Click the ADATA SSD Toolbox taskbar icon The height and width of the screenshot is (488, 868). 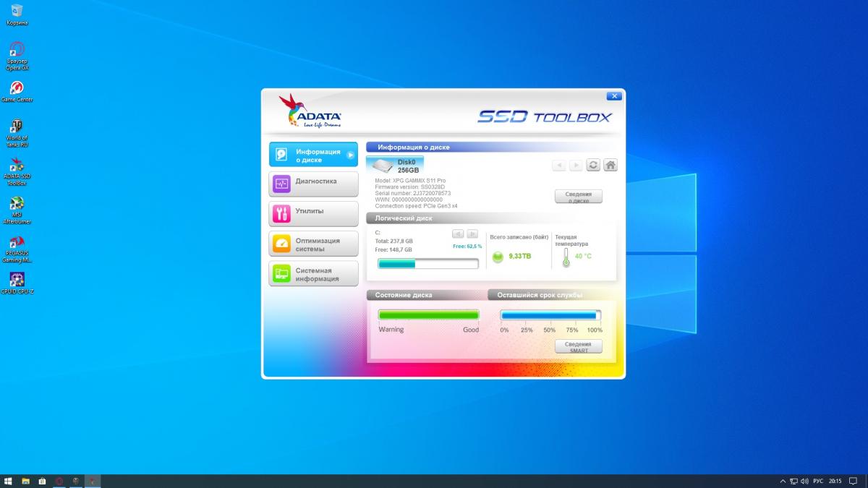pyautogui.click(x=93, y=481)
